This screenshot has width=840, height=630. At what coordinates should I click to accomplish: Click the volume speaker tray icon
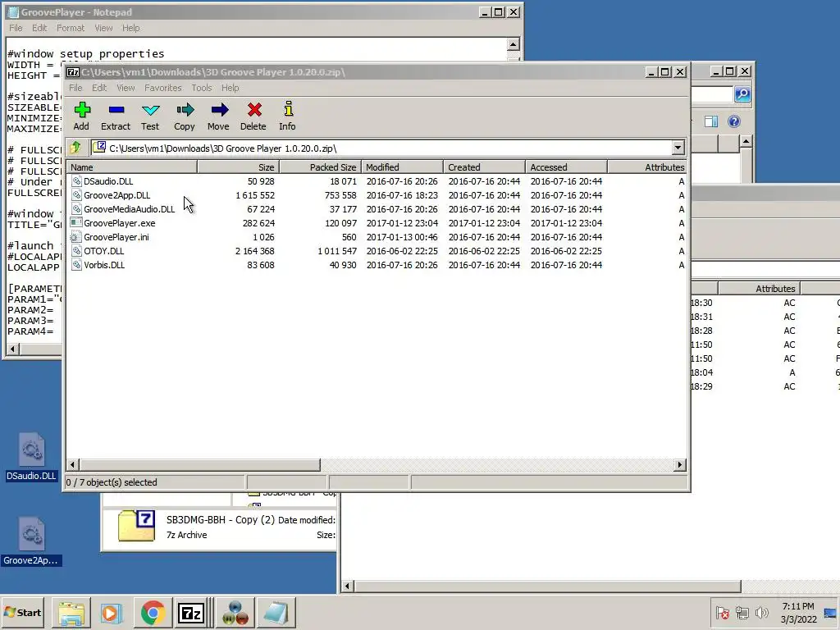tap(761, 612)
